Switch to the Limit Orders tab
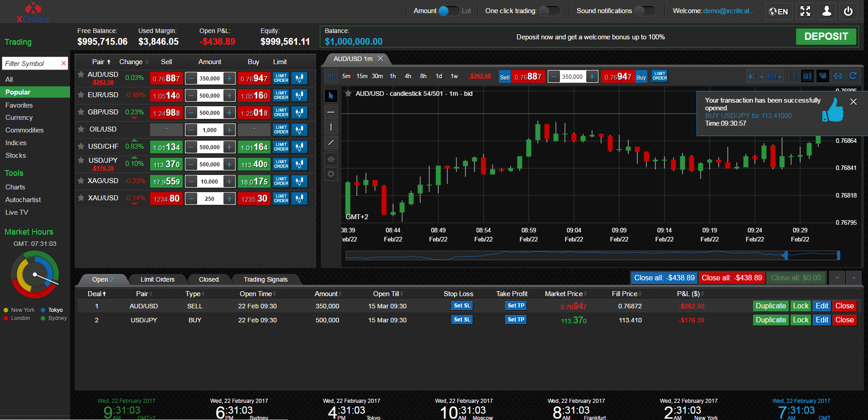The width and height of the screenshot is (868, 420). pyautogui.click(x=157, y=279)
